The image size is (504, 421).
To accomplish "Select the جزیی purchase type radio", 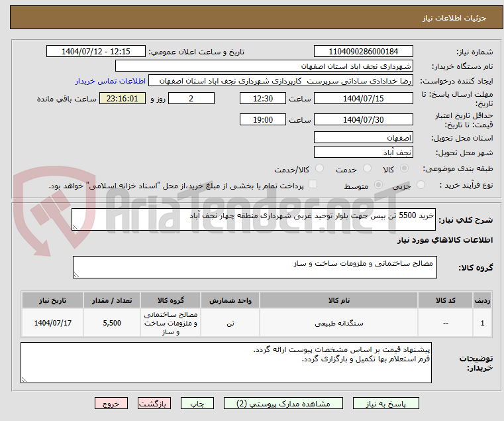I will pyautogui.click(x=421, y=185).
